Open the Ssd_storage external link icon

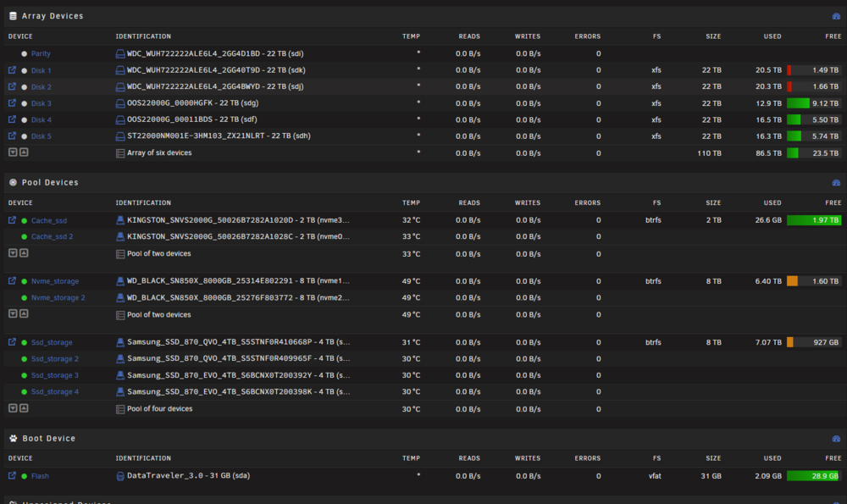tap(12, 342)
